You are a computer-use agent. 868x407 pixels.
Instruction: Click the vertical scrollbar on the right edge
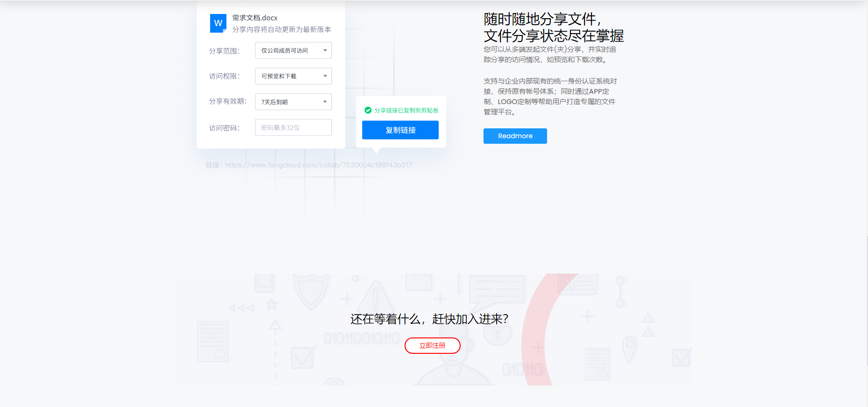click(867, 299)
